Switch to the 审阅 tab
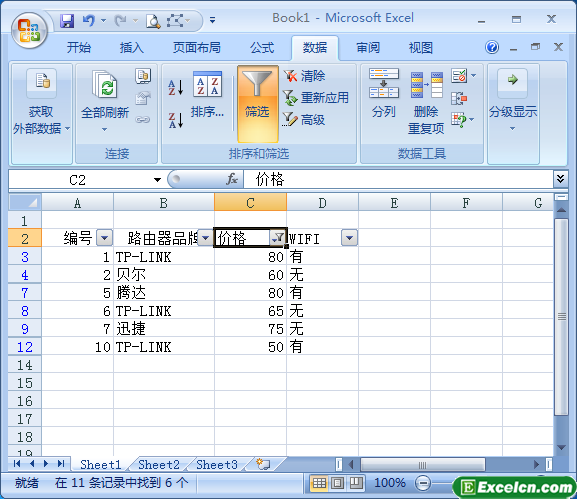Viewport: 577px width, 499px height. point(368,47)
